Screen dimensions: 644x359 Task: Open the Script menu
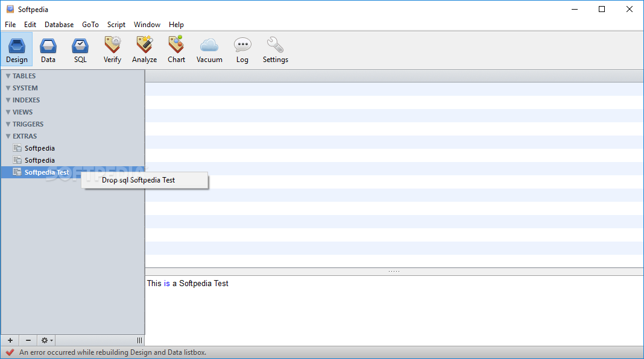pyautogui.click(x=116, y=25)
